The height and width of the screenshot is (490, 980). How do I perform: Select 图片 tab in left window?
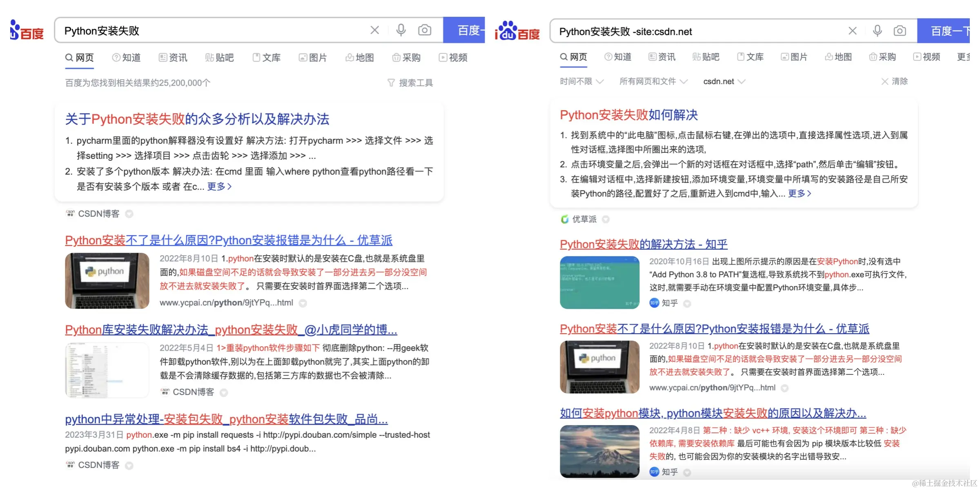pyautogui.click(x=313, y=58)
